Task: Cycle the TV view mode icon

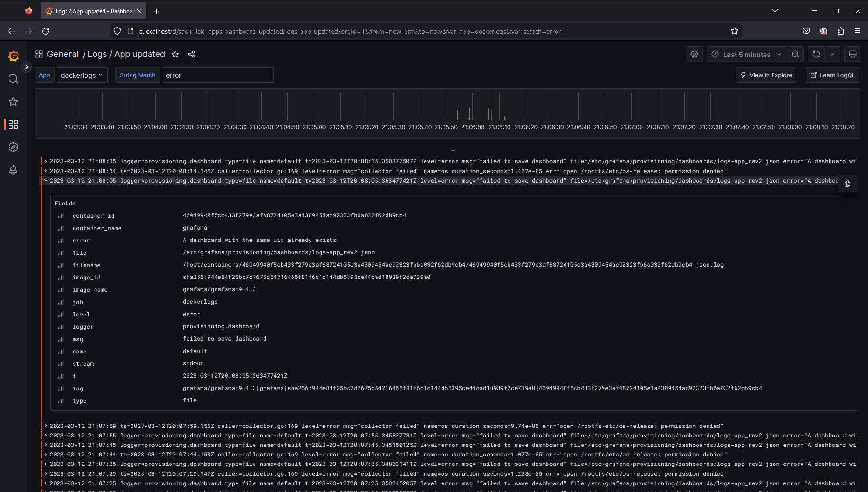Action: [853, 54]
